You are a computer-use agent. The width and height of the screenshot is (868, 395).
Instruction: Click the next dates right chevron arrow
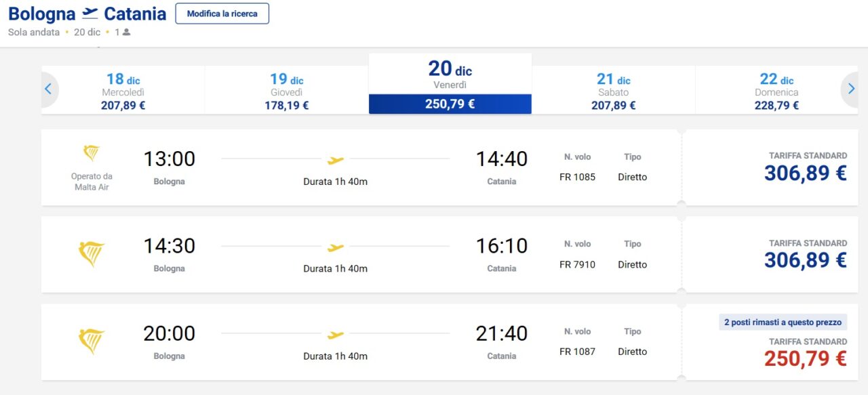point(851,89)
